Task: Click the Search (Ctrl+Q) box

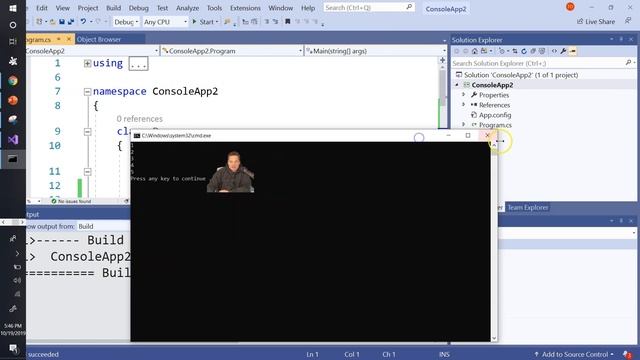Action: [369, 7]
